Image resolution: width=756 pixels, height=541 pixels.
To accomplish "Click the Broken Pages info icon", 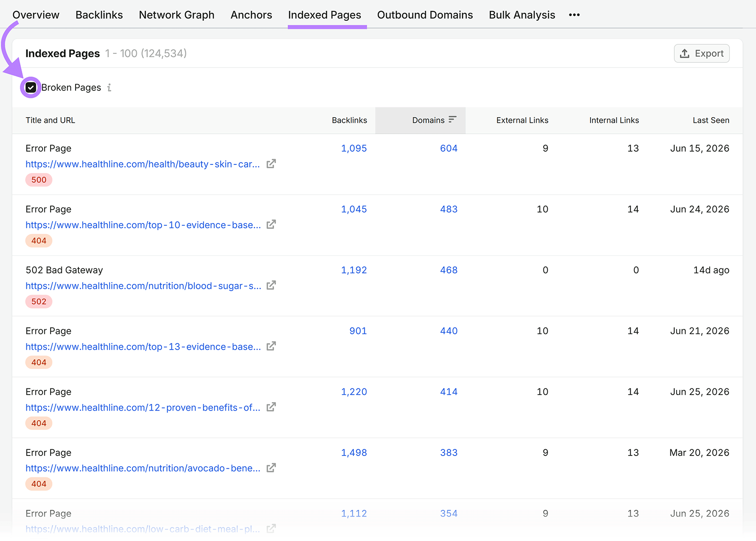I will pos(109,87).
